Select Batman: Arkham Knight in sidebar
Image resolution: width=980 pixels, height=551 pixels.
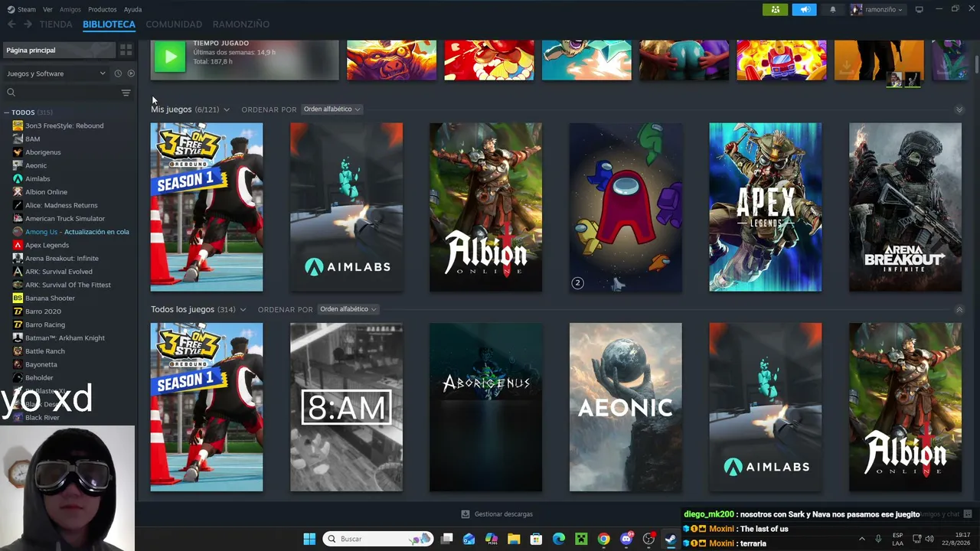[65, 337]
